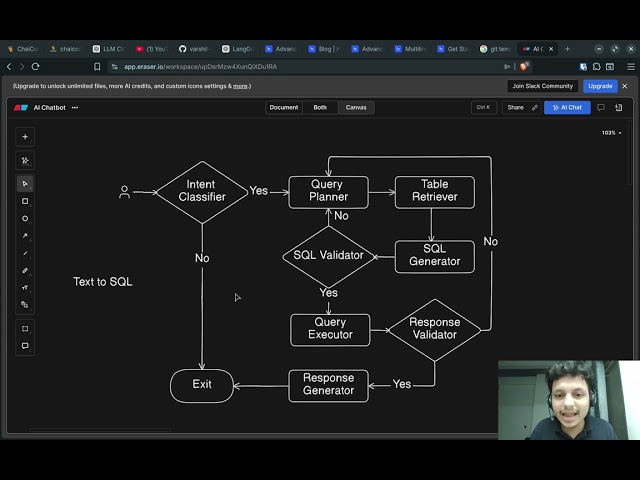Viewport: 640px width, 480px height.
Task: Open the YouTube browser tab
Action: pos(152,49)
